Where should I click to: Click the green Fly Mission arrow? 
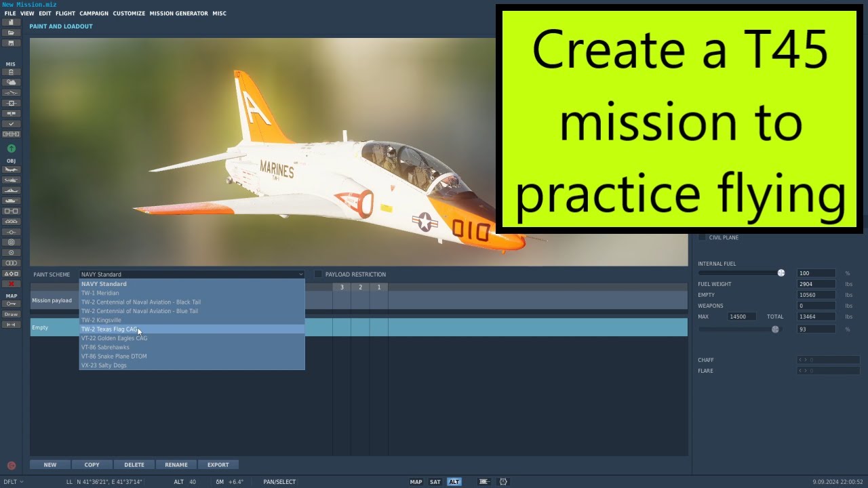[x=11, y=148]
